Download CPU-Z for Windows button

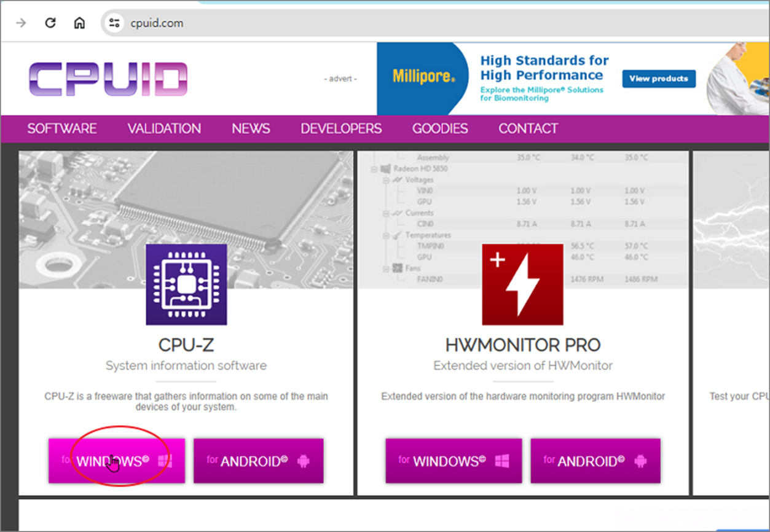coord(117,461)
